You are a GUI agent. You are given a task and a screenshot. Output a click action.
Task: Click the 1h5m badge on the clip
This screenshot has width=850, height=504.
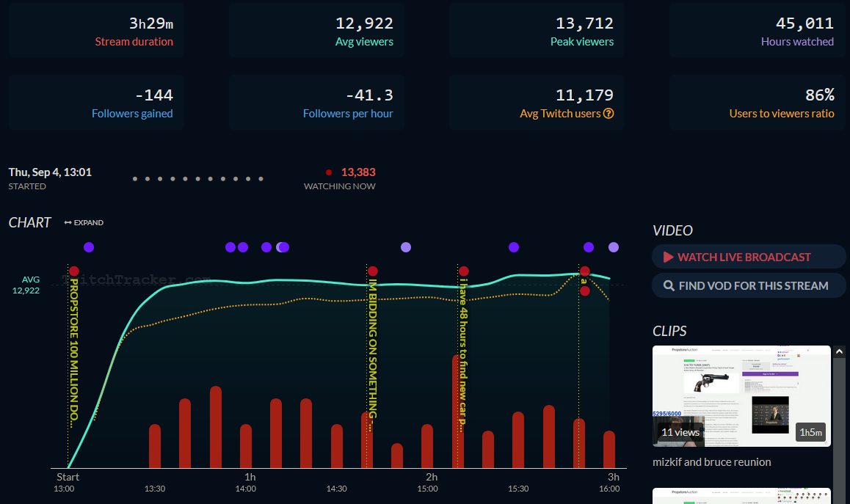click(810, 432)
